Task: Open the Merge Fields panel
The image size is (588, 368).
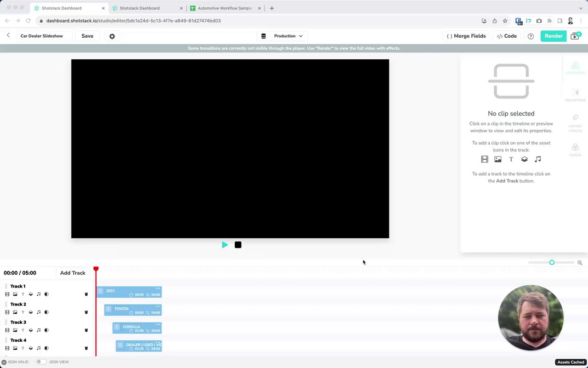Action: click(466, 36)
